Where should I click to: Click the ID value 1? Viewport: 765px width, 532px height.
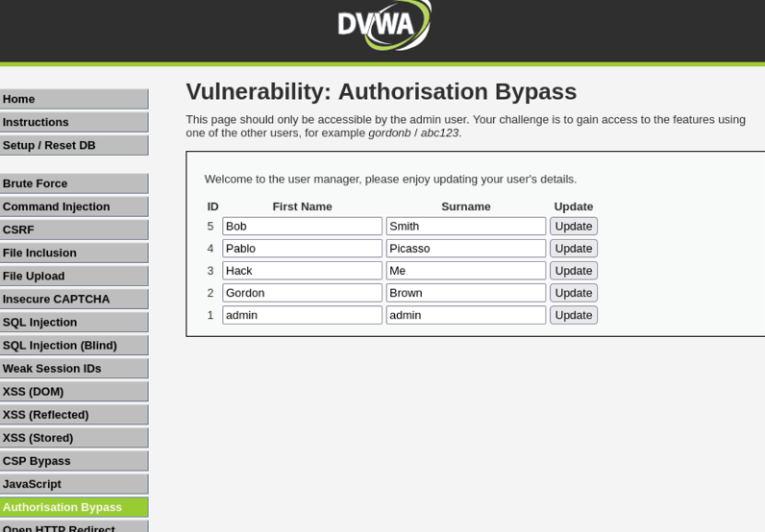210,315
